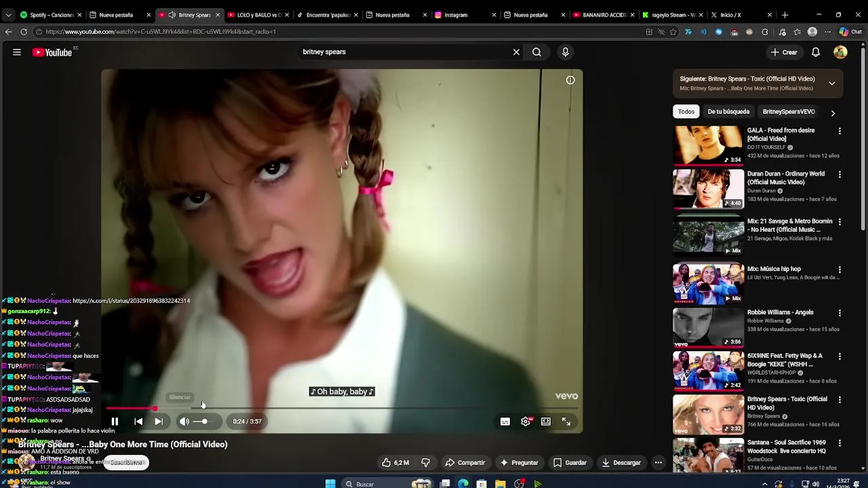Enter fullscreen mode
Viewport: 868px width, 488px height.
566,422
